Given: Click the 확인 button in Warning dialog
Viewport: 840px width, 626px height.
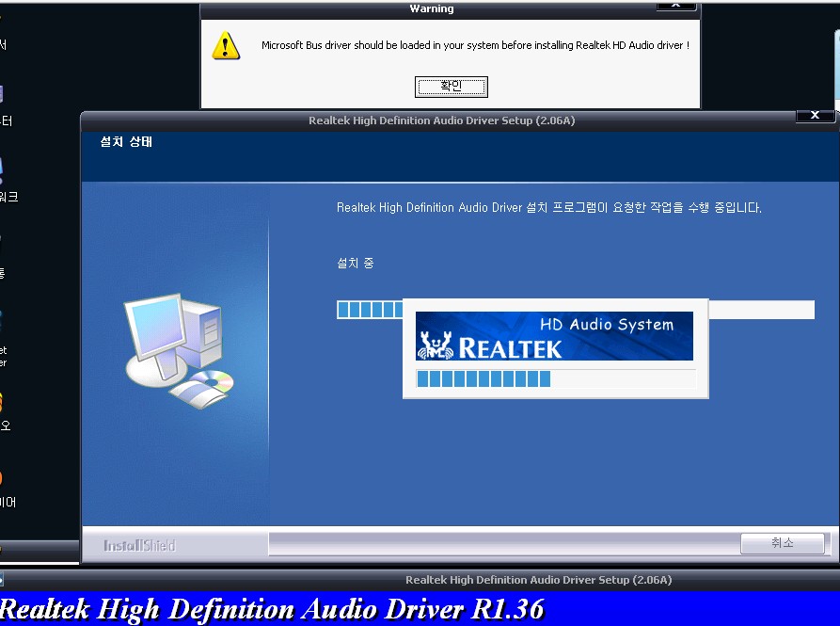Looking at the screenshot, I should point(452,87).
